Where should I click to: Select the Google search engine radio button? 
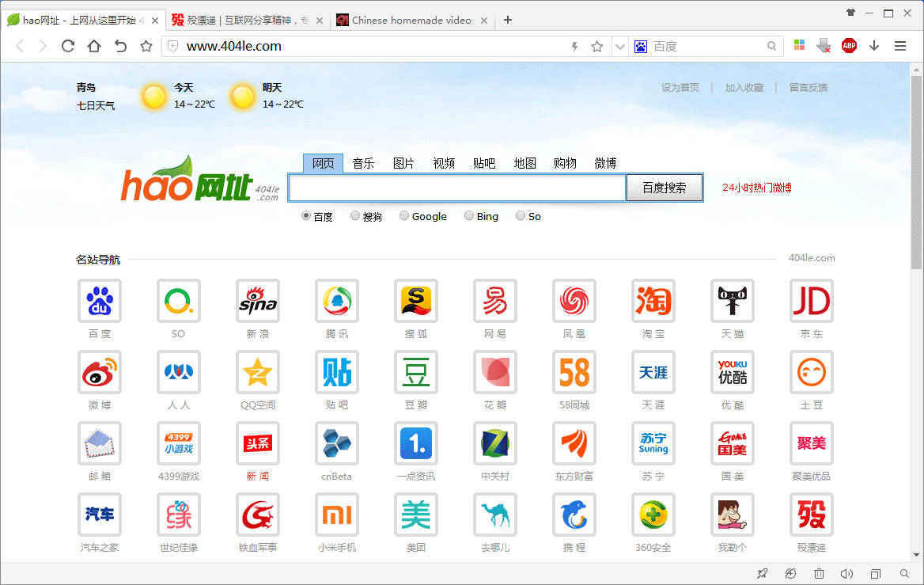click(403, 216)
